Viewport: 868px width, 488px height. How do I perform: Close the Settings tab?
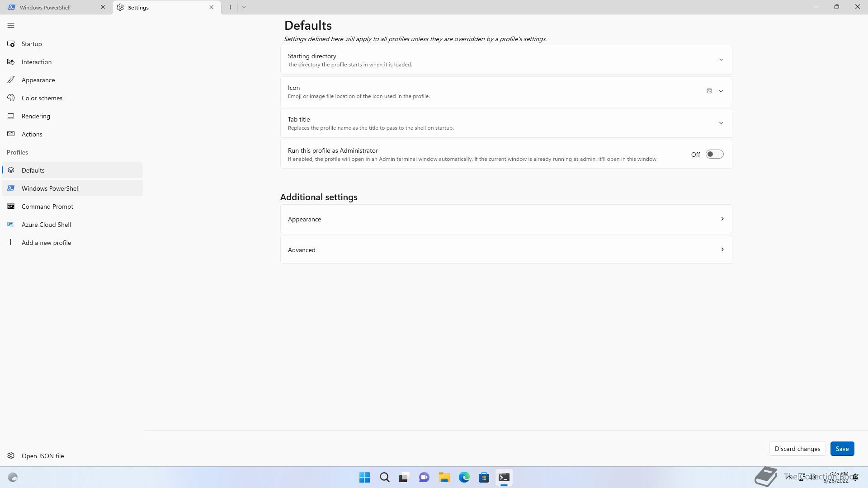pos(211,7)
